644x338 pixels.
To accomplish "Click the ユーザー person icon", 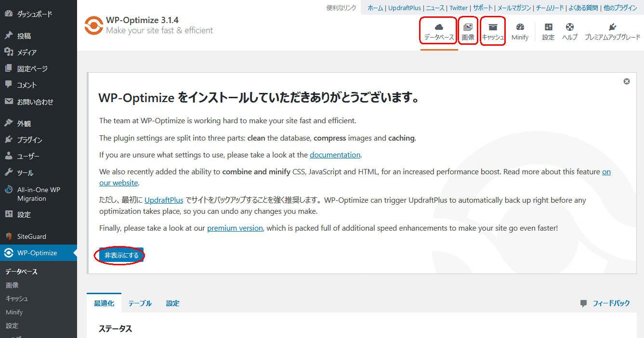I will pyautogui.click(x=9, y=156).
